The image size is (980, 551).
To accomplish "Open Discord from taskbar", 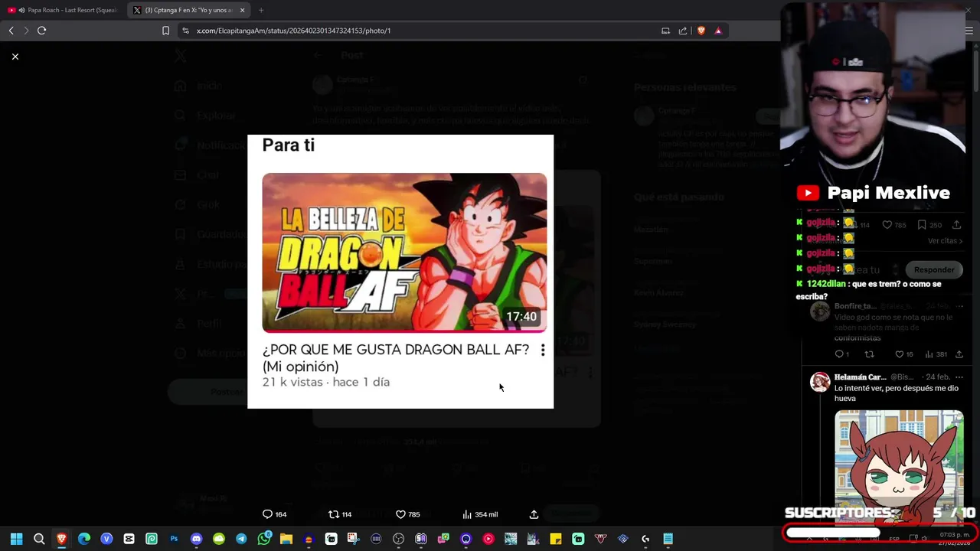I will (196, 539).
